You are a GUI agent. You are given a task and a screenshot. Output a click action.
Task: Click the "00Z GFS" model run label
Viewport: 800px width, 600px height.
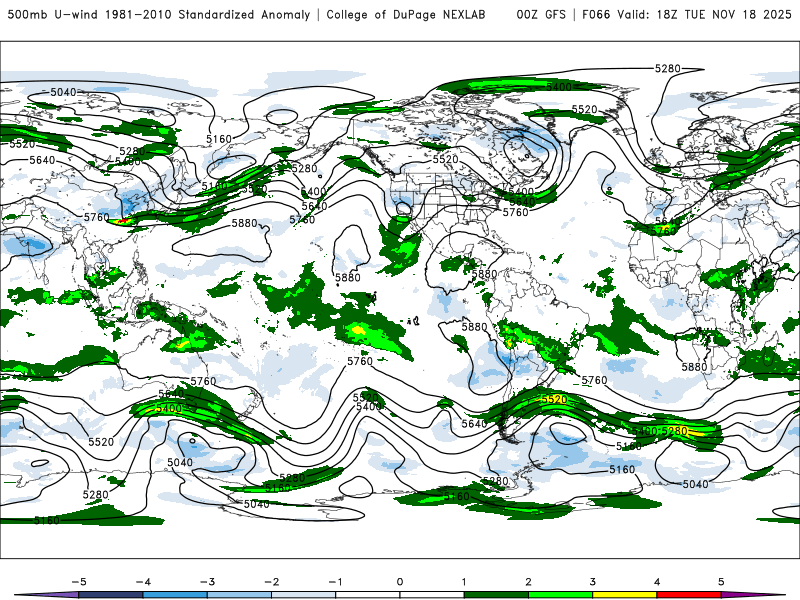[x=541, y=14]
